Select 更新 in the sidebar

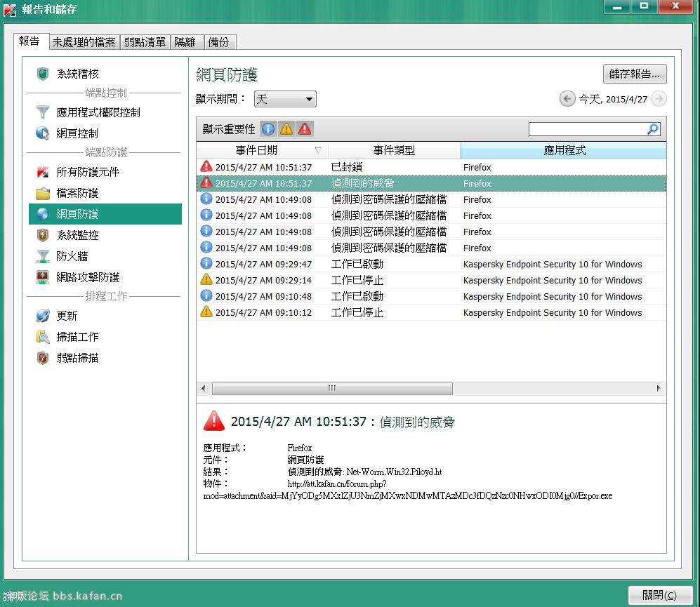67,316
